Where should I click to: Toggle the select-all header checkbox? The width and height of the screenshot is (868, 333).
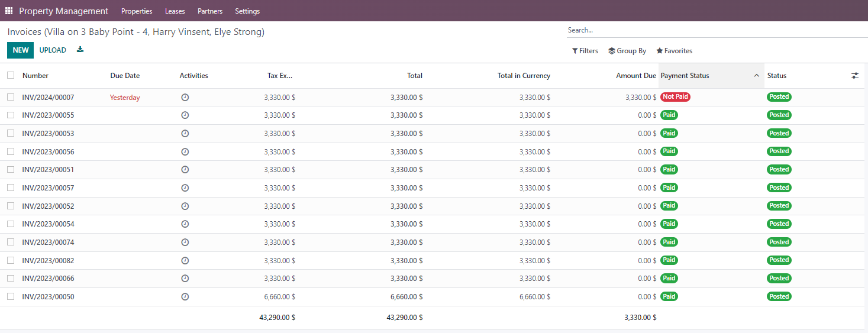click(11, 75)
